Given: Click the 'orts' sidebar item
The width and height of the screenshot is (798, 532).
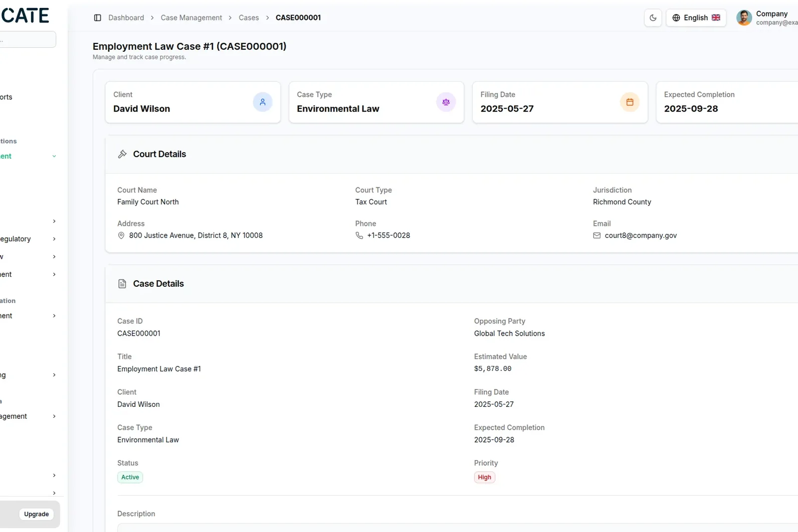Looking at the screenshot, I should tap(6, 97).
